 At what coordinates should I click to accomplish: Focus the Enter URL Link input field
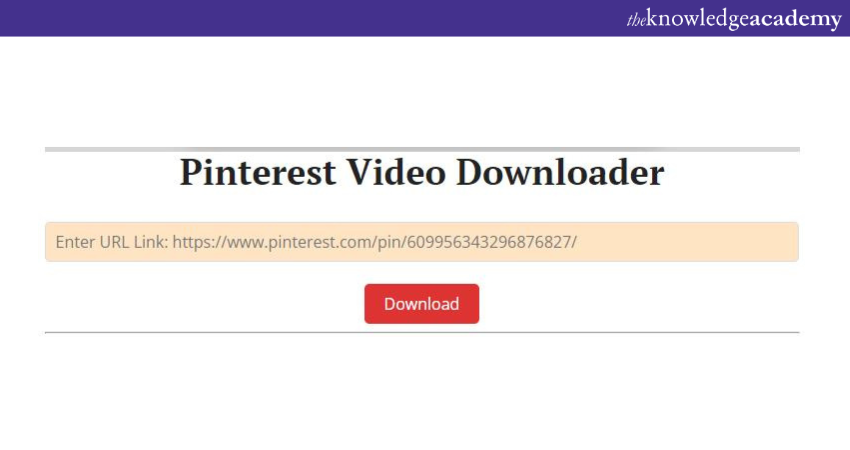(421, 242)
